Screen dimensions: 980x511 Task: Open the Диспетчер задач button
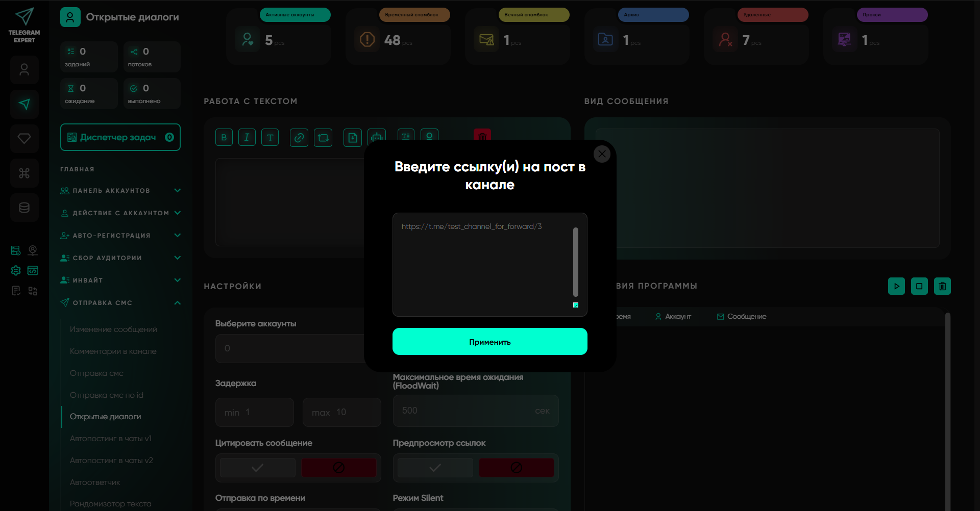(120, 137)
